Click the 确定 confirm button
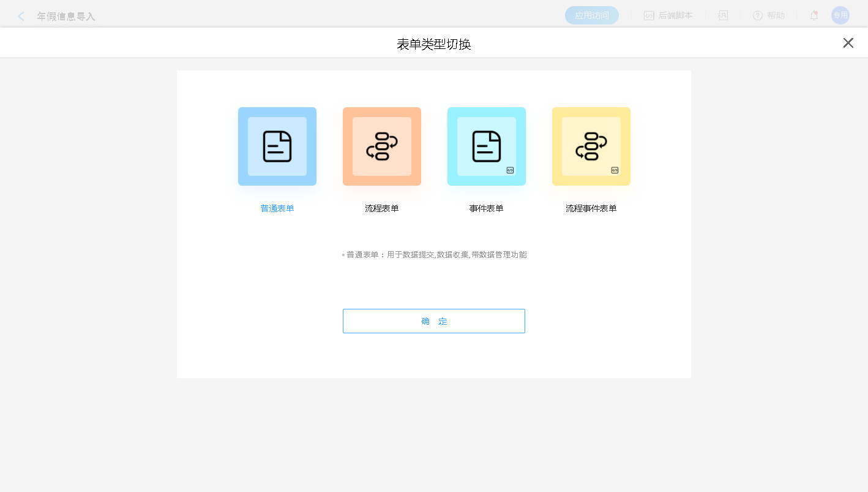Image resolution: width=868 pixels, height=492 pixels. [x=433, y=321]
